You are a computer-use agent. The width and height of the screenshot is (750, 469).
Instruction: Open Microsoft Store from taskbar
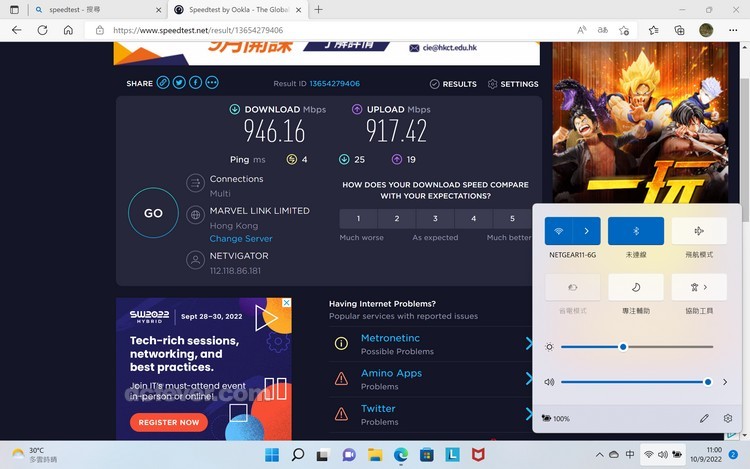coord(427,455)
